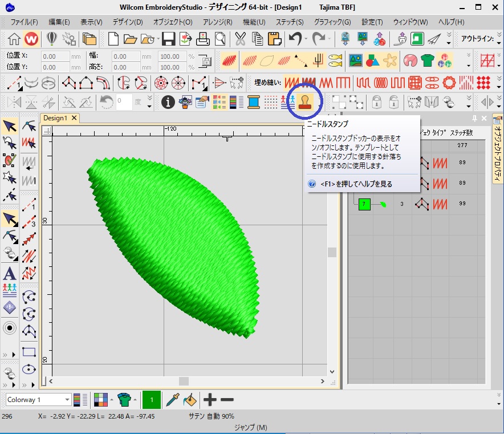Select the Design1 document tab

[x=55, y=118]
